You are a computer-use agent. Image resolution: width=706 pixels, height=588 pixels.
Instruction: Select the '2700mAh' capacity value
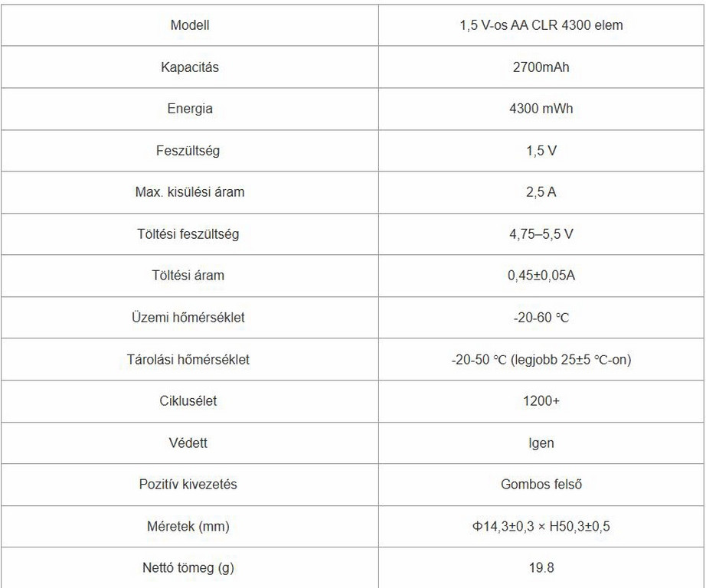pyautogui.click(x=541, y=67)
